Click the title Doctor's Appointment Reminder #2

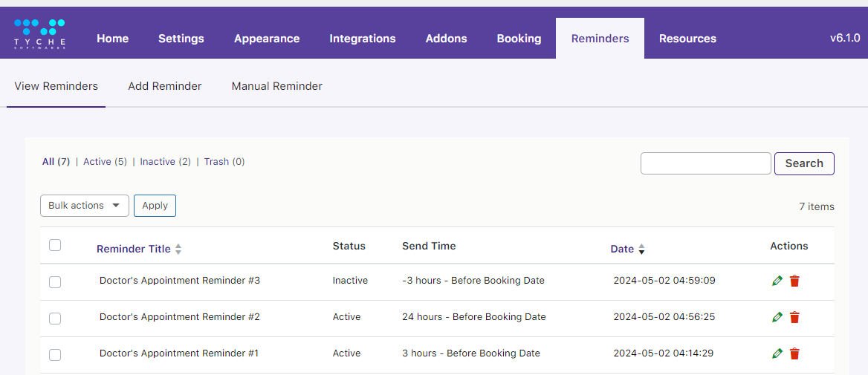click(180, 317)
